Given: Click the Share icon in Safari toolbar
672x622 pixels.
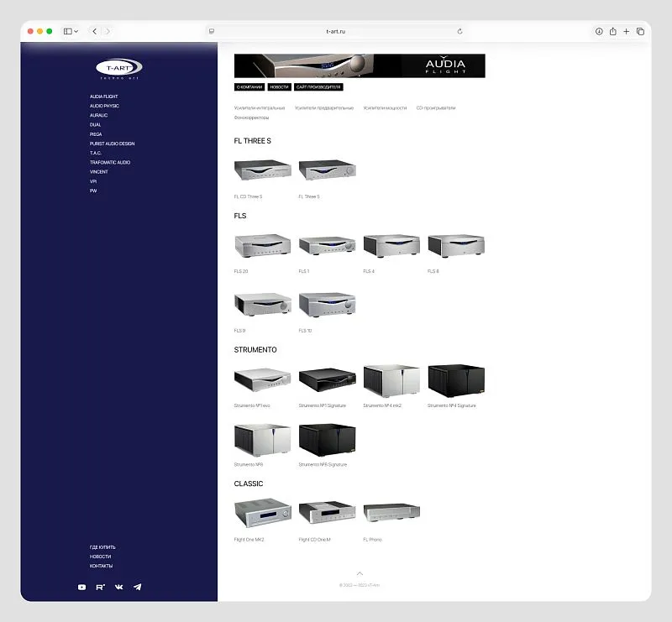Looking at the screenshot, I should click(x=613, y=31).
